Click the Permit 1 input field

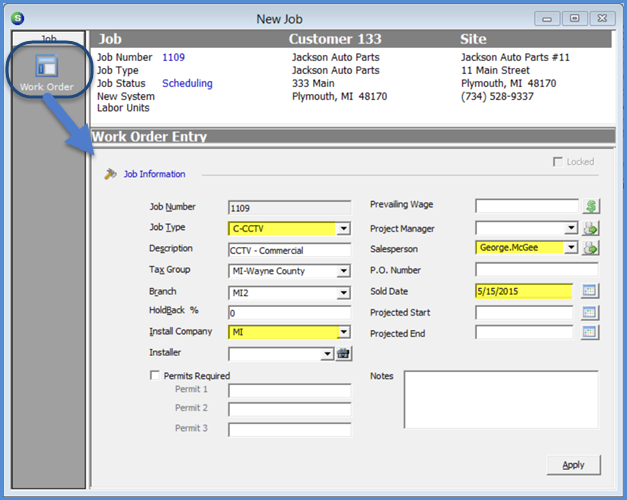point(290,390)
